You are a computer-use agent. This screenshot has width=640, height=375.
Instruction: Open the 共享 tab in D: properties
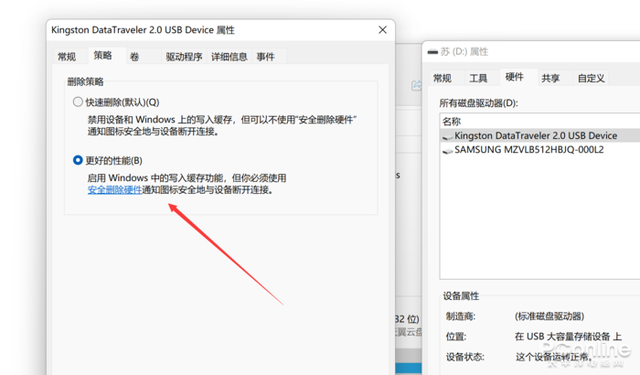tap(550, 78)
